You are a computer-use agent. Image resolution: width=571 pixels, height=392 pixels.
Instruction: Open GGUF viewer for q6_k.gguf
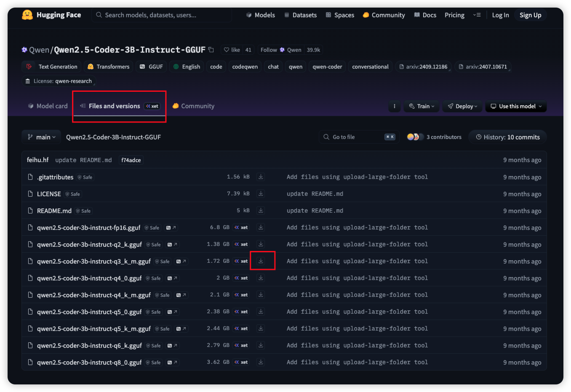[172, 346]
